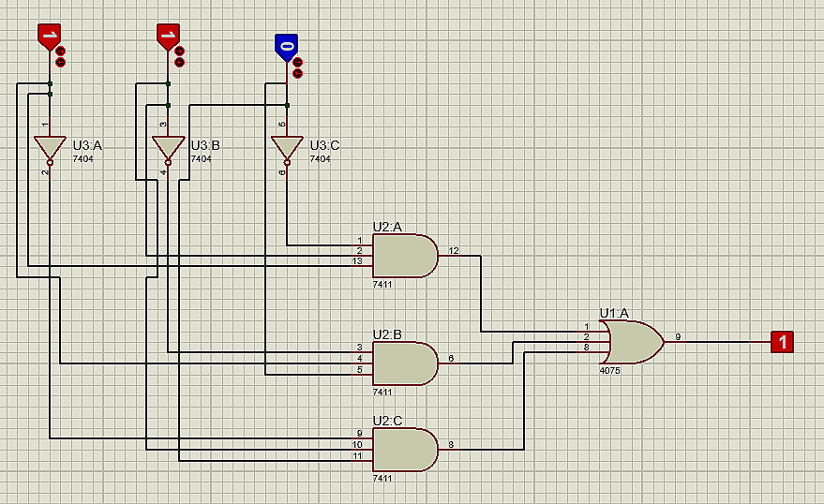Image resolution: width=824 pixels, height=504 pixels.
Task: Click the 7404 value under U3:C
Action: click(x=320, y=158)
